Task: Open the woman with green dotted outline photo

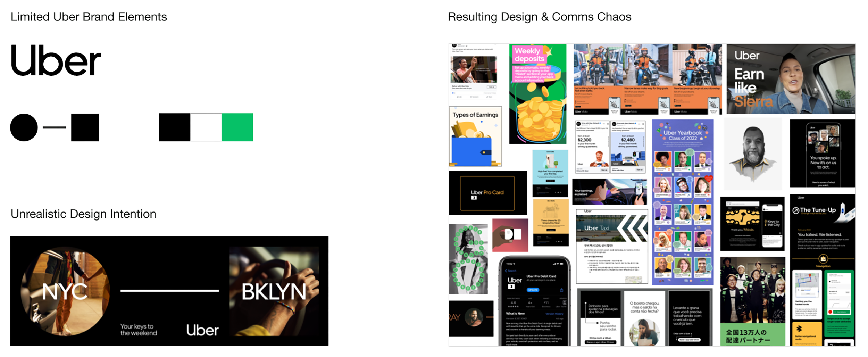Action: pos(468,259)
